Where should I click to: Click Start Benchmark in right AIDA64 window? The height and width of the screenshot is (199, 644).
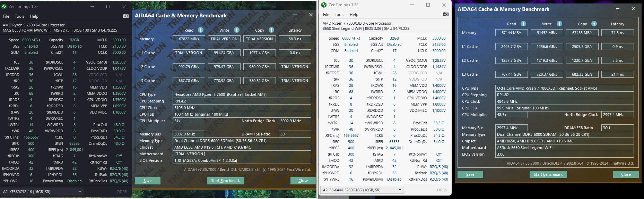[548, 174]
